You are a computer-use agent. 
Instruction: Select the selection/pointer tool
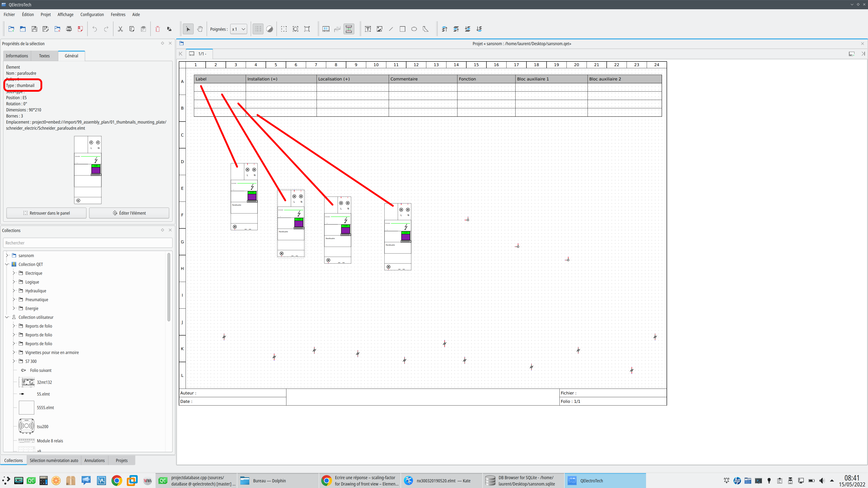pos(188,29)
